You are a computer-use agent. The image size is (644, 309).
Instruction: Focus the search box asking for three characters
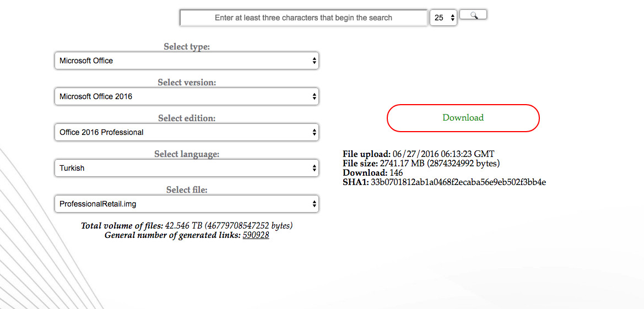(x=304, y=18)
